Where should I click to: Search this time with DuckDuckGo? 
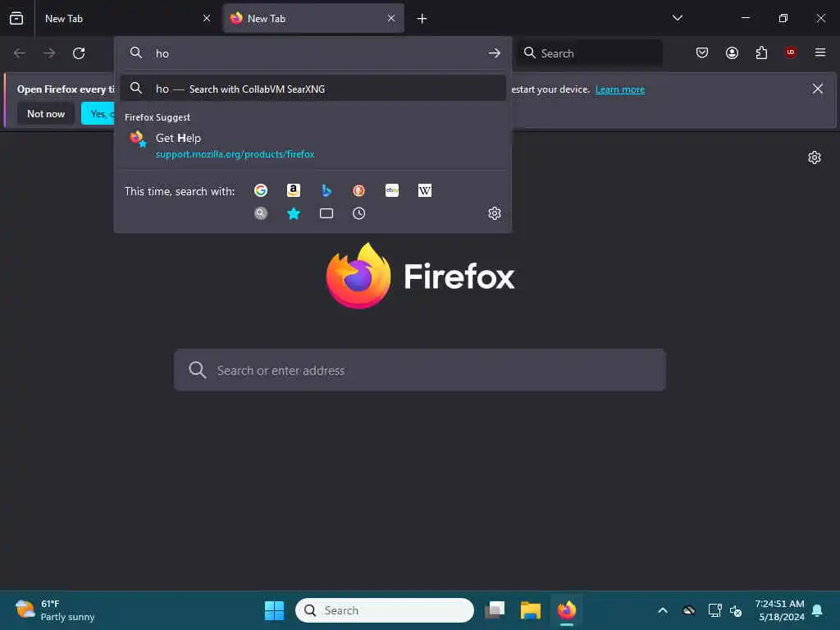pos(359,190)
